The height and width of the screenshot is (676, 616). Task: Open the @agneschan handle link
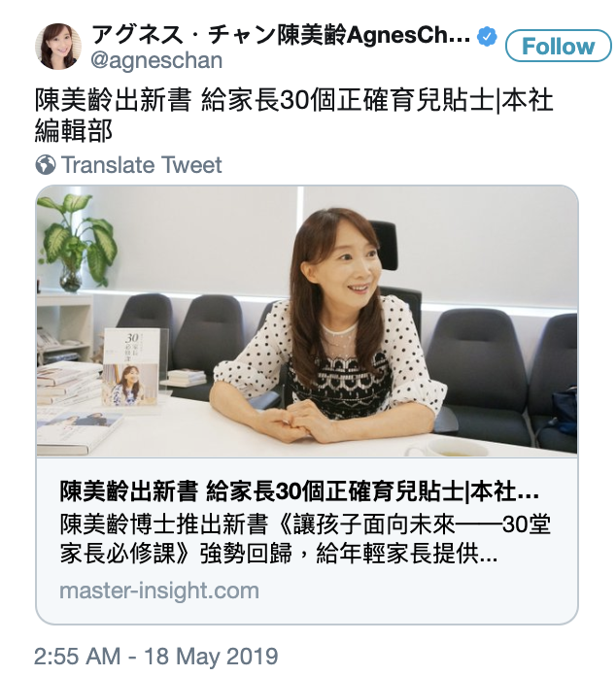point(156,60)
